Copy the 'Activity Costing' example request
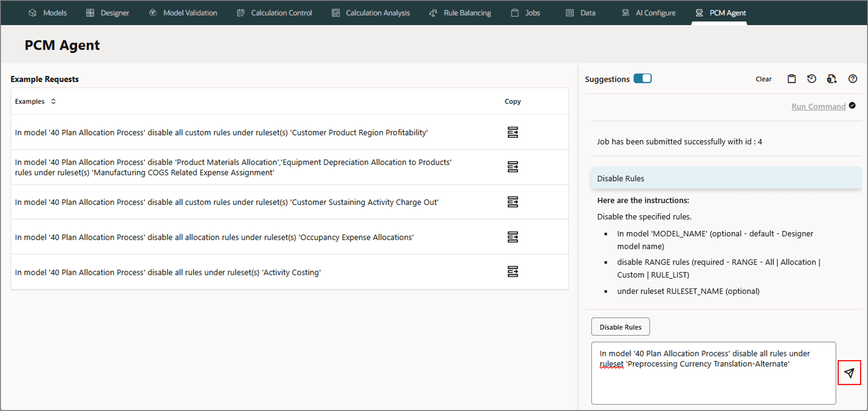 [x=513, y=272]
